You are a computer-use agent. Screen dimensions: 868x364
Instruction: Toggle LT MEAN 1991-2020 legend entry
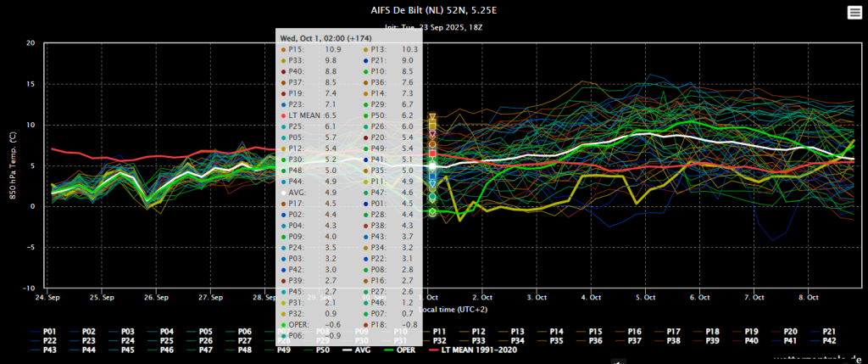473,350
